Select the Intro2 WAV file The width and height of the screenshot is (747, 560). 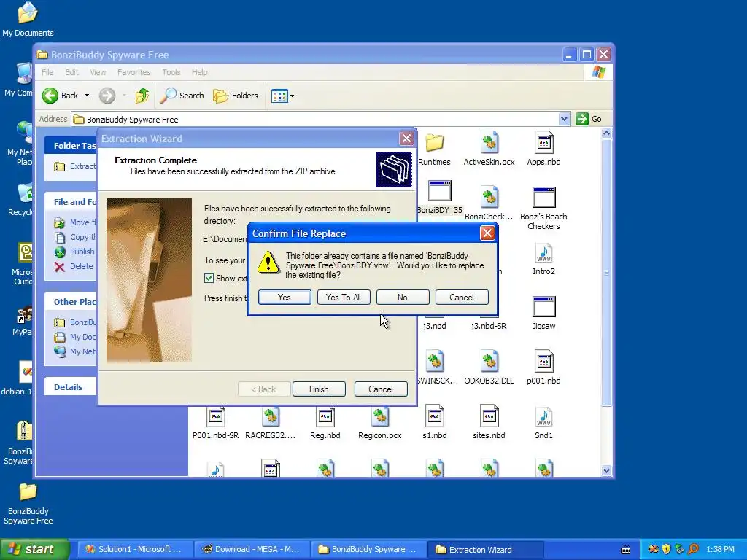543,259
